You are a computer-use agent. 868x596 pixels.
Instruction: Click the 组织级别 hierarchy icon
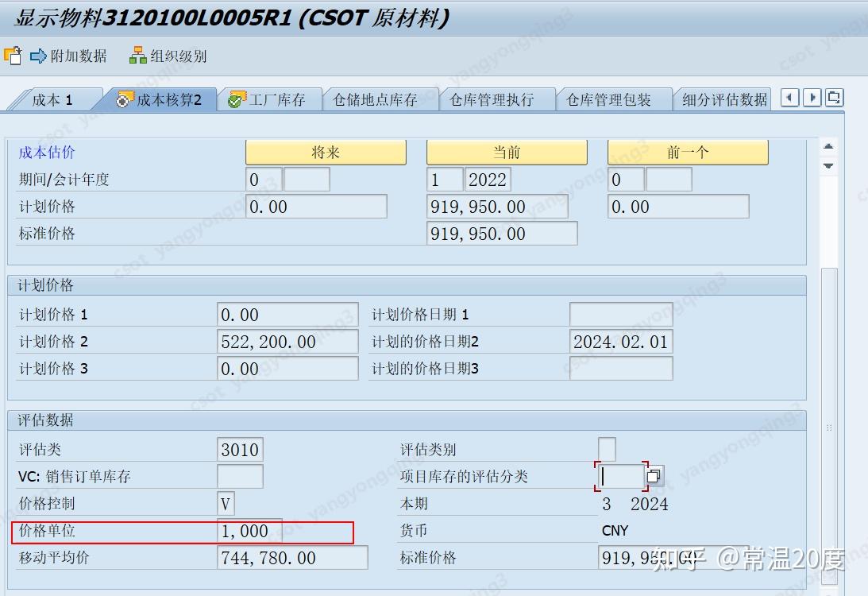tap(137, 56)
